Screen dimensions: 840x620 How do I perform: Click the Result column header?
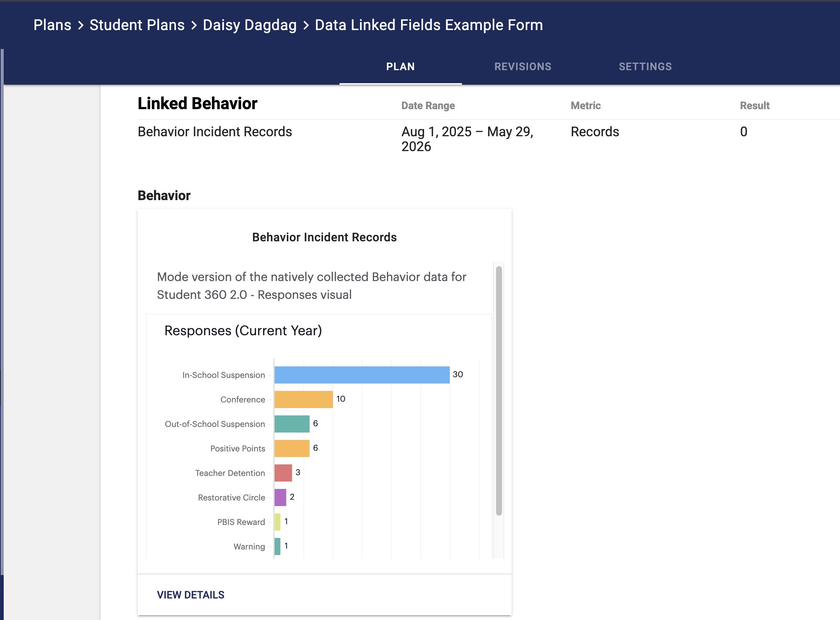pos(754,106)
